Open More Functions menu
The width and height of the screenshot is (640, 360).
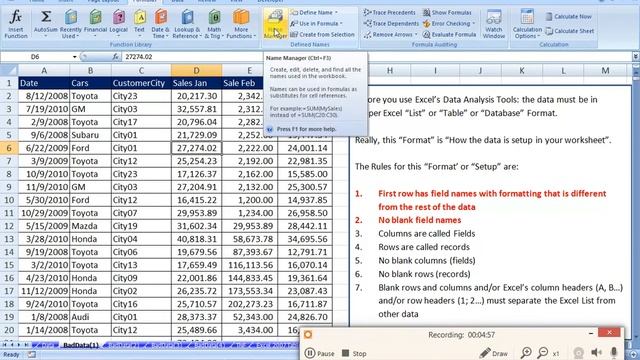click(x=241, y=24)
